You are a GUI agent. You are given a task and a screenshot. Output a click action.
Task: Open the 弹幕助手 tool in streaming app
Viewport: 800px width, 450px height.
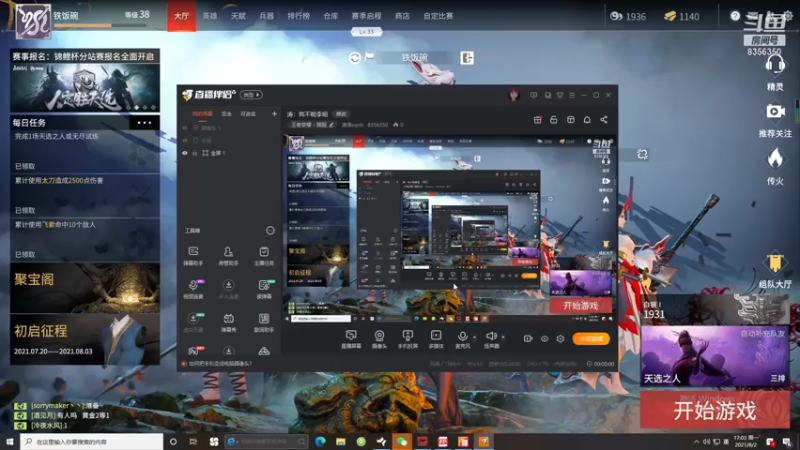[x=193, y=256]
